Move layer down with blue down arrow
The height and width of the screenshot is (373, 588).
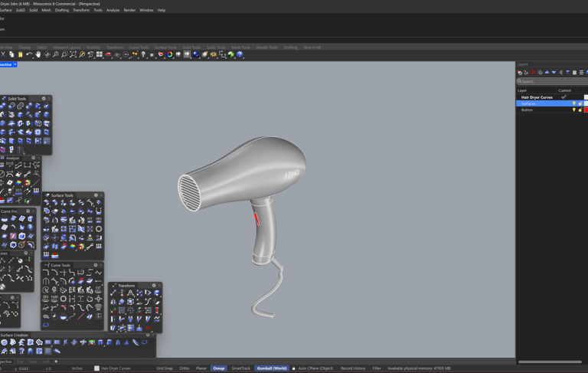554,73
